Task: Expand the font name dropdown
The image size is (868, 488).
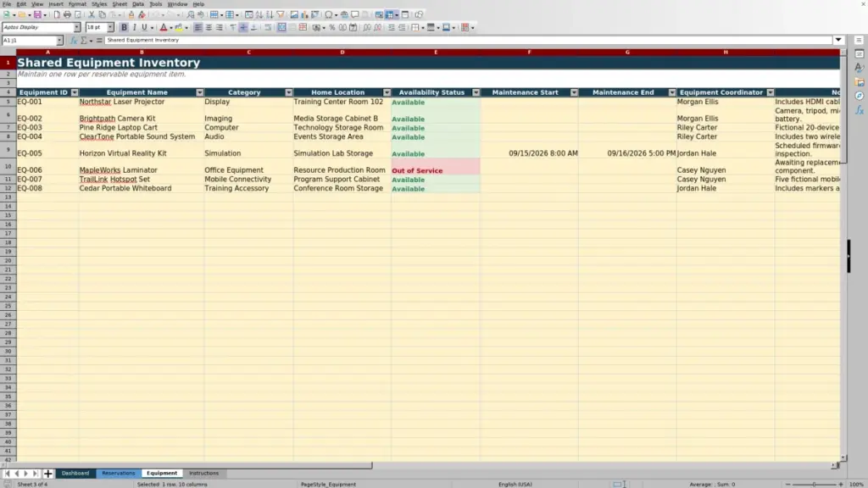Action: pos(77,28)
